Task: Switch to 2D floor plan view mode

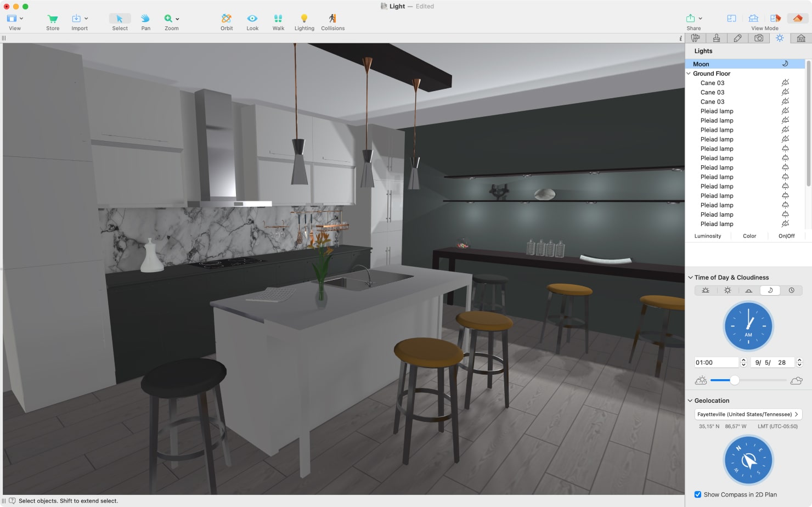Action: [731, 19]
